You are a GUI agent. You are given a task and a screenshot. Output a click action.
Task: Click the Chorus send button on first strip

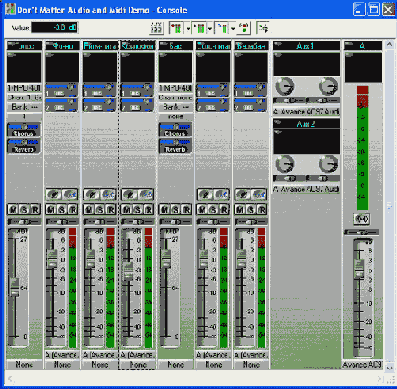(24, 133)
